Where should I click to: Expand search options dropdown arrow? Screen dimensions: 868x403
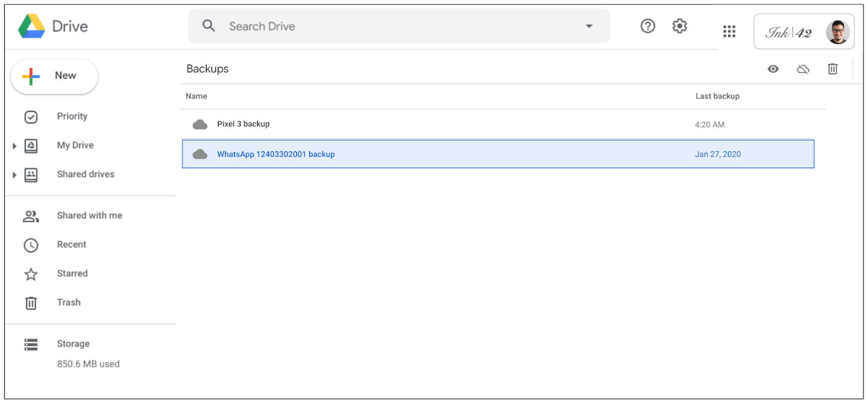[x=589, y=26]
